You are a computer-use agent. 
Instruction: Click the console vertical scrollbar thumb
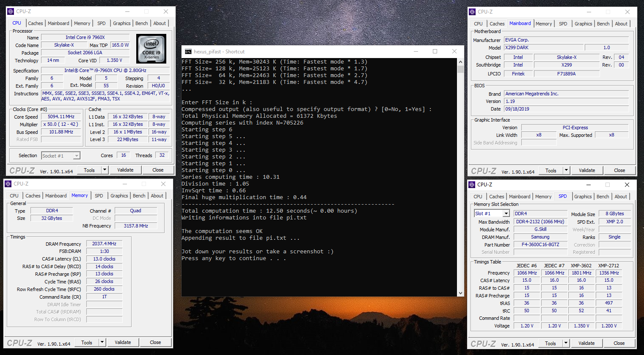point(460,69)
